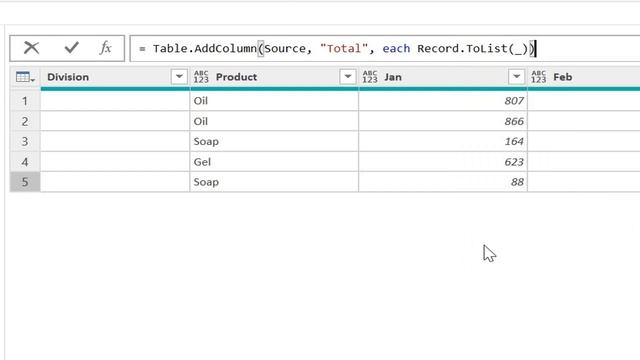Change the Feb column data type icon

click(x=539, y=77)
